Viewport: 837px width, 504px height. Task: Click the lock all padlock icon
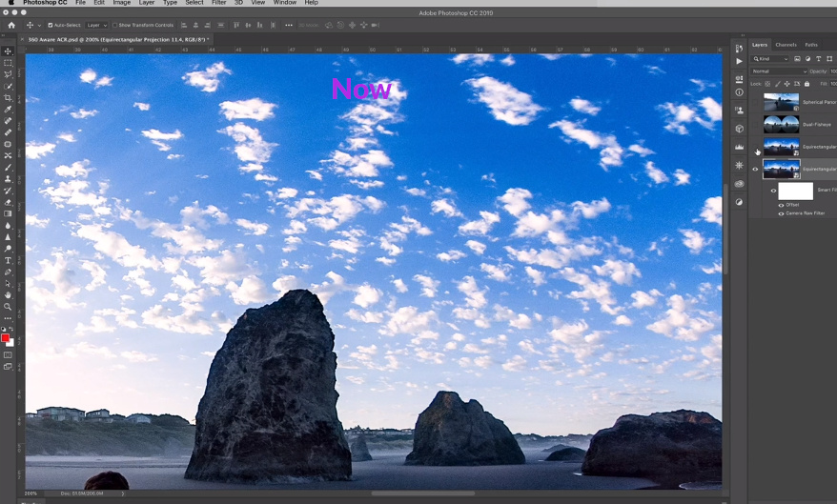(806, 84)
